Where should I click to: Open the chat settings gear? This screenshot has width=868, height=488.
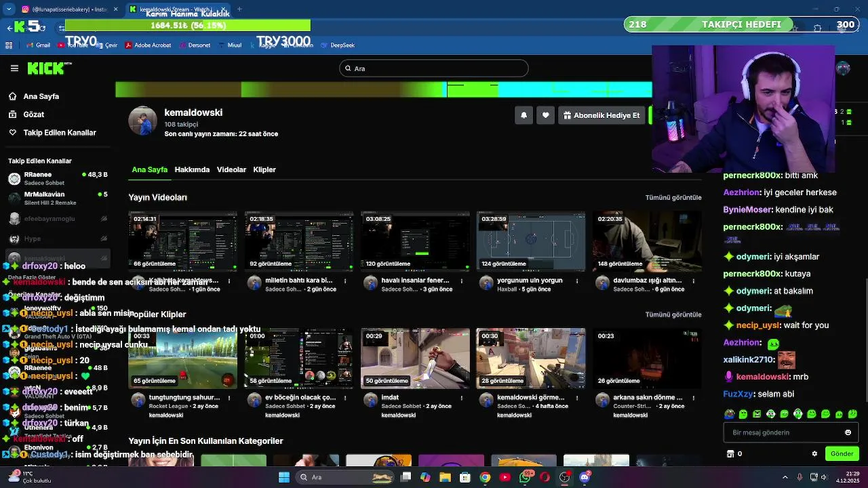(x=814, y=454)
